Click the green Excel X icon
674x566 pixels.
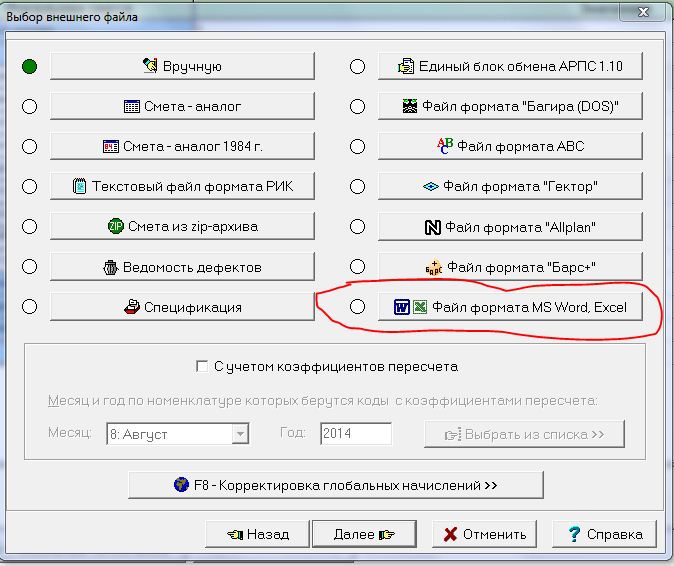click(420, 307)
